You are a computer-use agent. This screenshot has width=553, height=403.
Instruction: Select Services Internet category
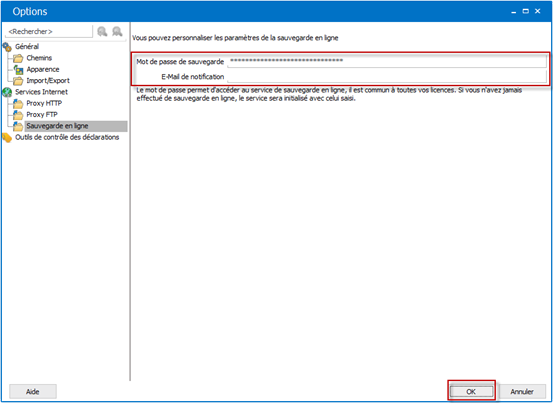tap(41, 92)
